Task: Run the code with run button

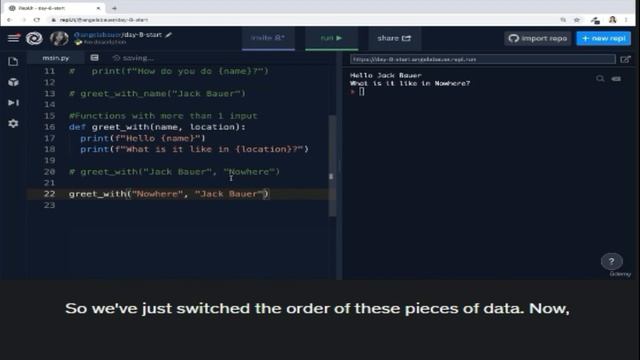Action: point(331,38)
